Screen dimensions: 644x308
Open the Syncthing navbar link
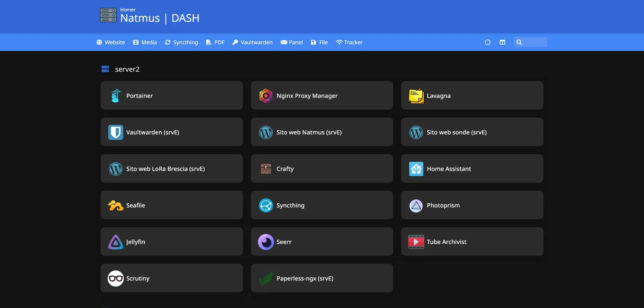pos(181,42)
